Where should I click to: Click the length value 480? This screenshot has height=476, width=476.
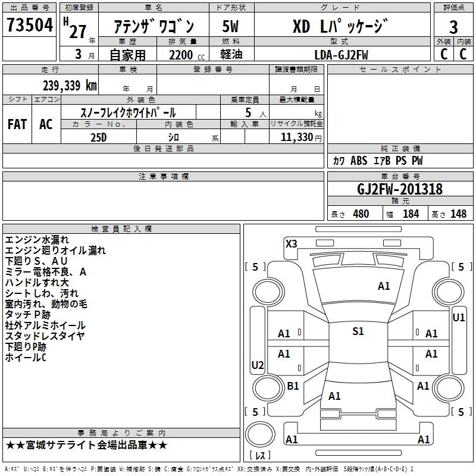click(x=361, y=214)
